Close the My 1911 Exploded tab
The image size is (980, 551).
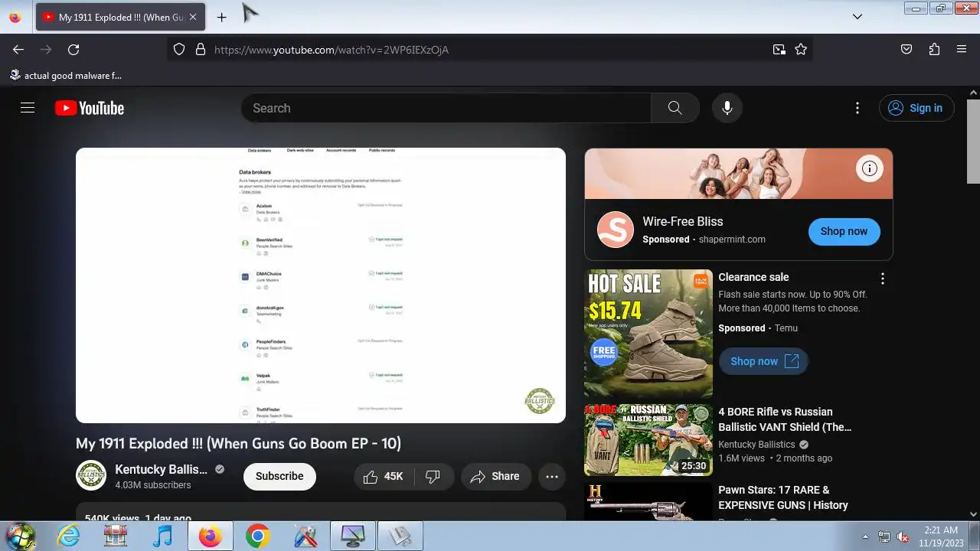coord(192,17)
